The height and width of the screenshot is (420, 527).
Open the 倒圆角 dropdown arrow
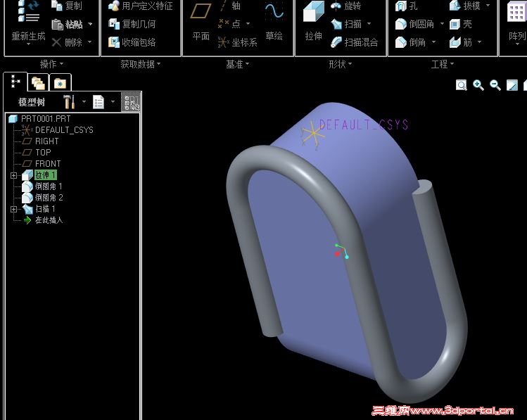tap(442, 23)
